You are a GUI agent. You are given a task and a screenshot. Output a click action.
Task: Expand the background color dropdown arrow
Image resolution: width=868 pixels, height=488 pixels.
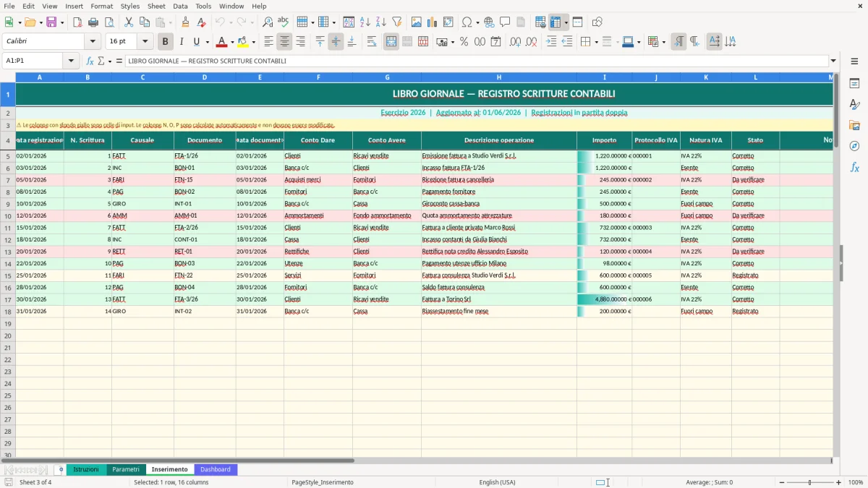click(x=253, y=42)
